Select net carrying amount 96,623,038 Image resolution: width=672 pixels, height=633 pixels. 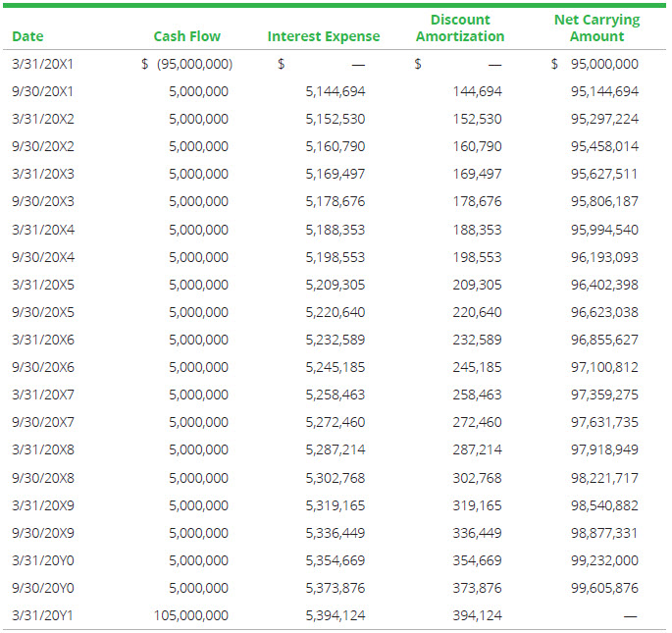(x=603, y=312)
